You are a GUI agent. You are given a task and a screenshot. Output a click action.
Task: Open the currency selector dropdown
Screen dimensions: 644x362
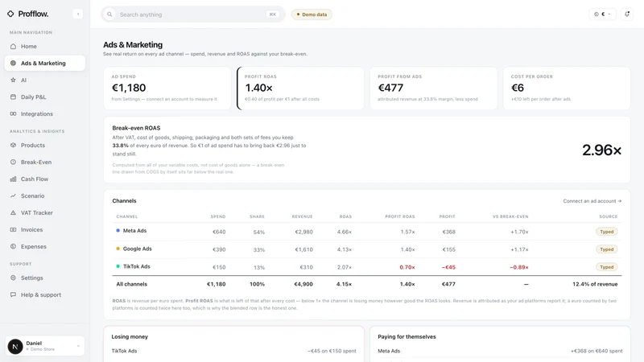[x=602, y=14]
